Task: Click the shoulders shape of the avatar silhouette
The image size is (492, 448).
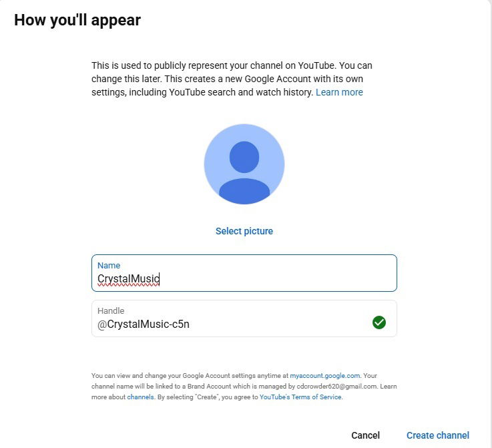Action: click(244, 191)
